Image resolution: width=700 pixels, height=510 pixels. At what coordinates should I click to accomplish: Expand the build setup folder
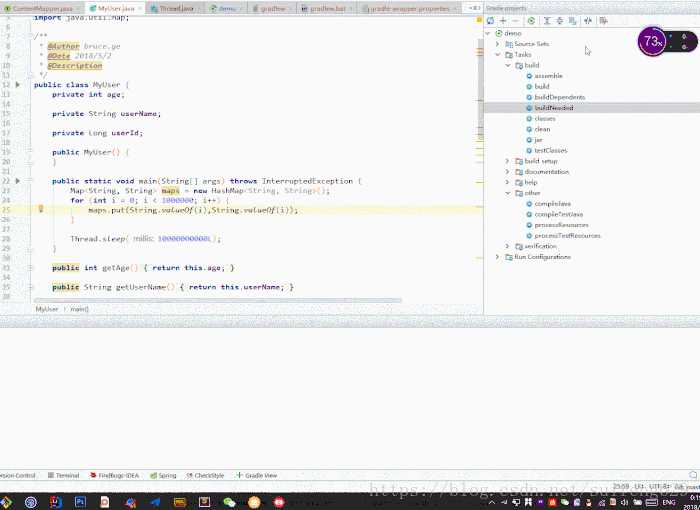[x=508, y=161]
